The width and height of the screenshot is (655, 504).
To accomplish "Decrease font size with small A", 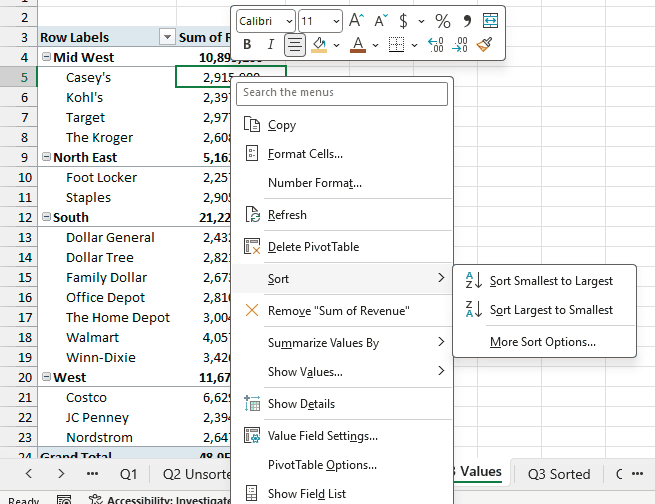I will click(381, 20).
